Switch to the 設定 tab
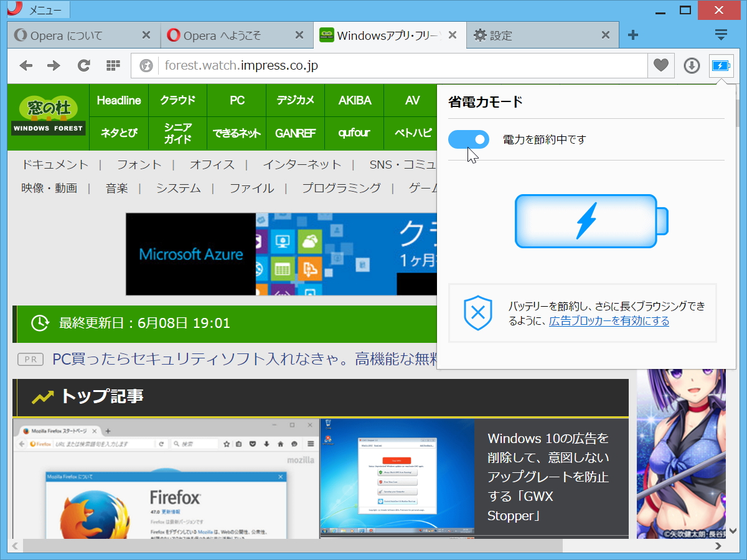This screenshot has width=747, height=560. (x=543, y=35)
